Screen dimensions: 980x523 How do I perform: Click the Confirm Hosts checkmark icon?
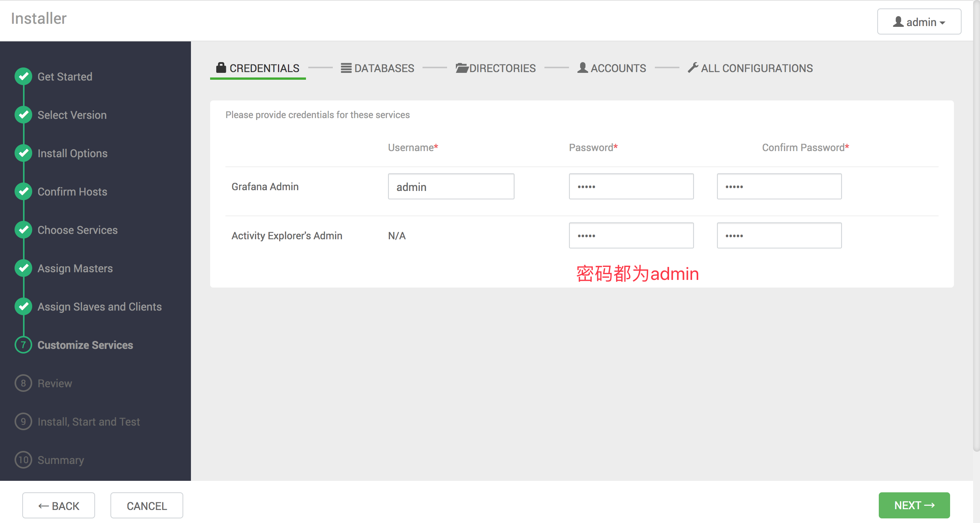point(23,191)
